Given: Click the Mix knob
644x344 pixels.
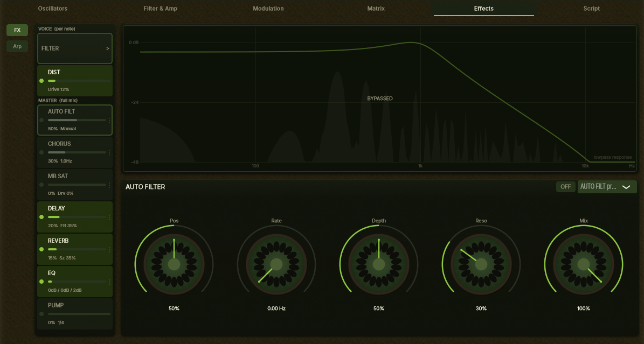Looking at the screenshot, I should [584, 264].
